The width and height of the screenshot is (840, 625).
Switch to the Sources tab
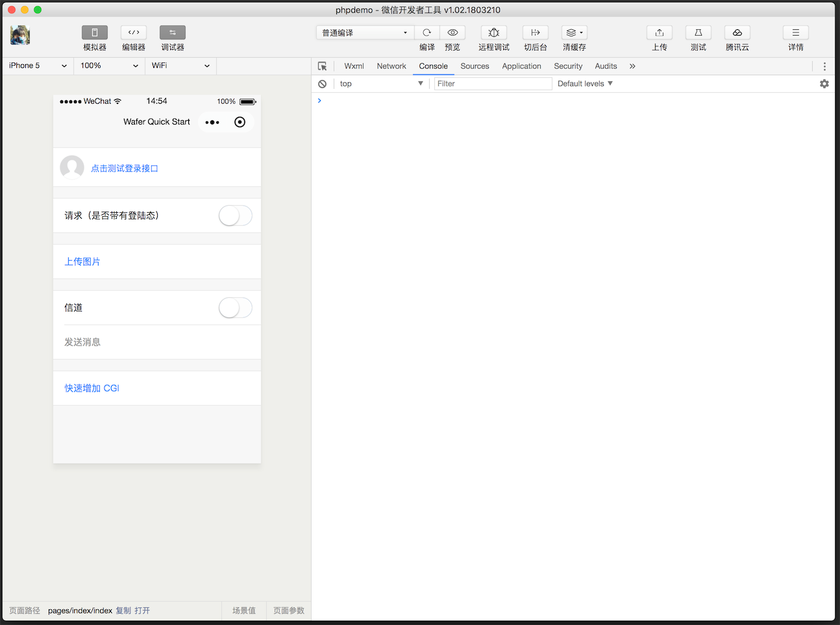click(x=475, y=66)
